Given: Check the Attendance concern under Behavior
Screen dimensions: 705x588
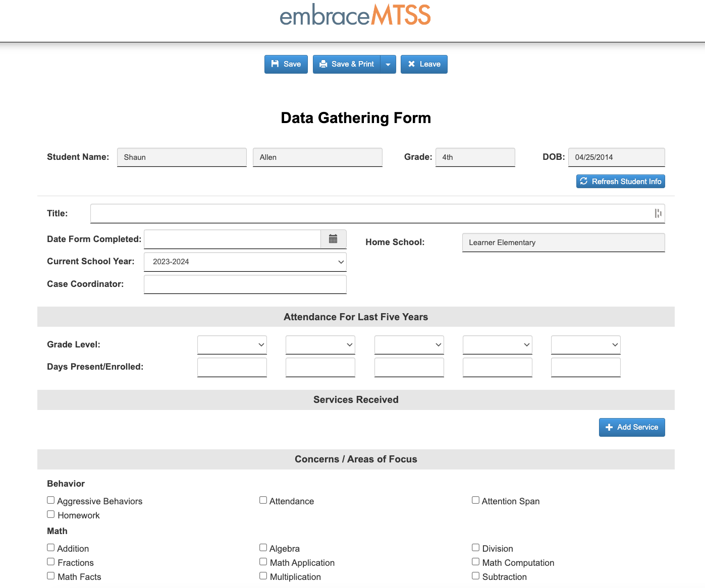Looking at the screenshot, I should point(263,500).
